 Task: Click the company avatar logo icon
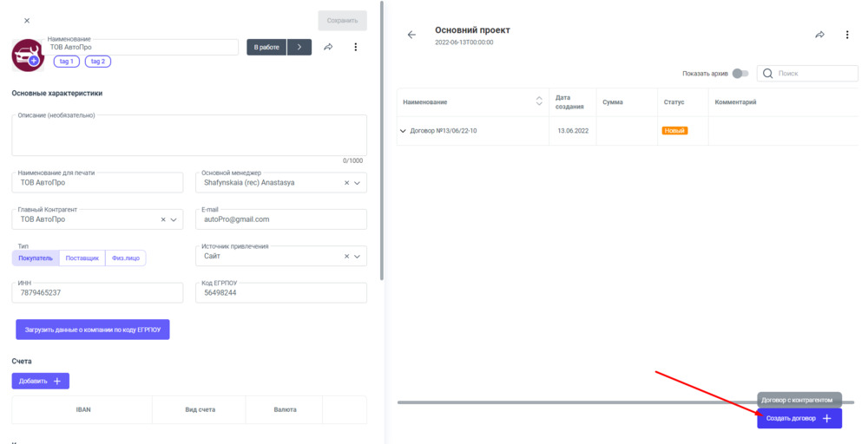tap(28, 55)
